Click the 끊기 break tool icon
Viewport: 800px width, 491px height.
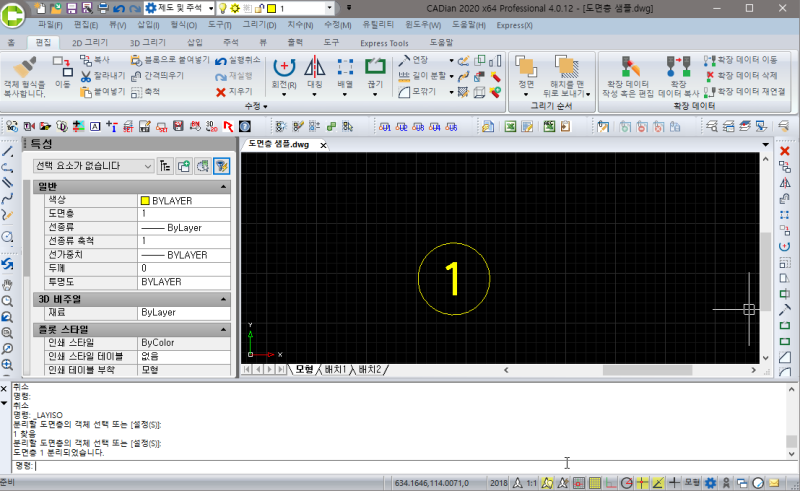(x=375, y=67)
